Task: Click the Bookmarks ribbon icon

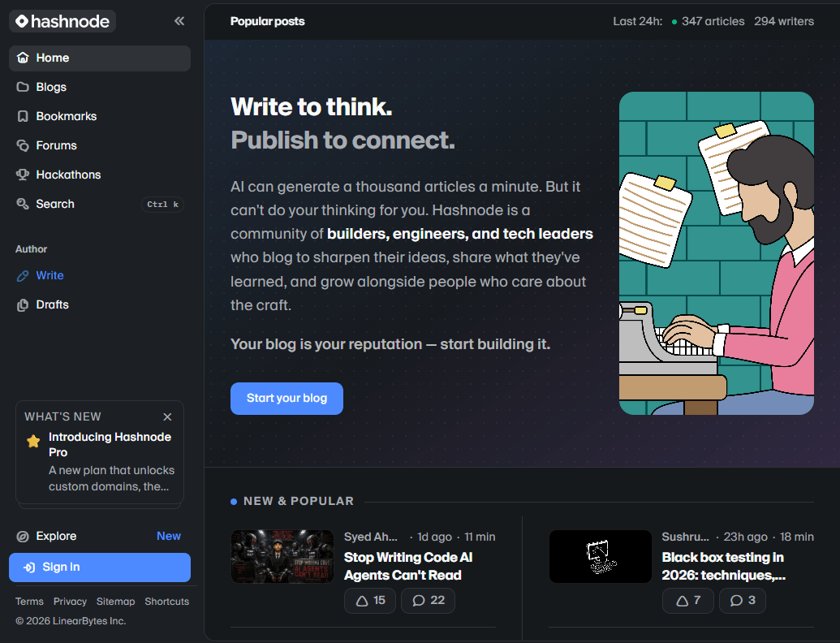Action: (23, 116)
